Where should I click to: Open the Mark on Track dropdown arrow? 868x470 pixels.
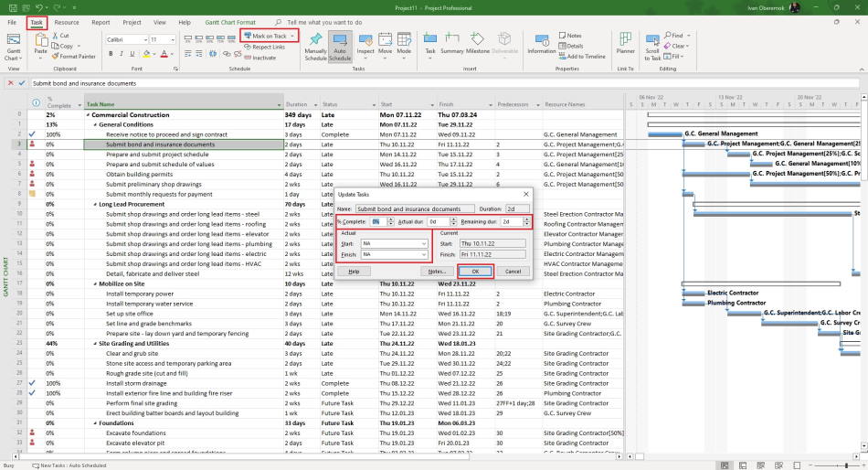[x=292, y=36]
